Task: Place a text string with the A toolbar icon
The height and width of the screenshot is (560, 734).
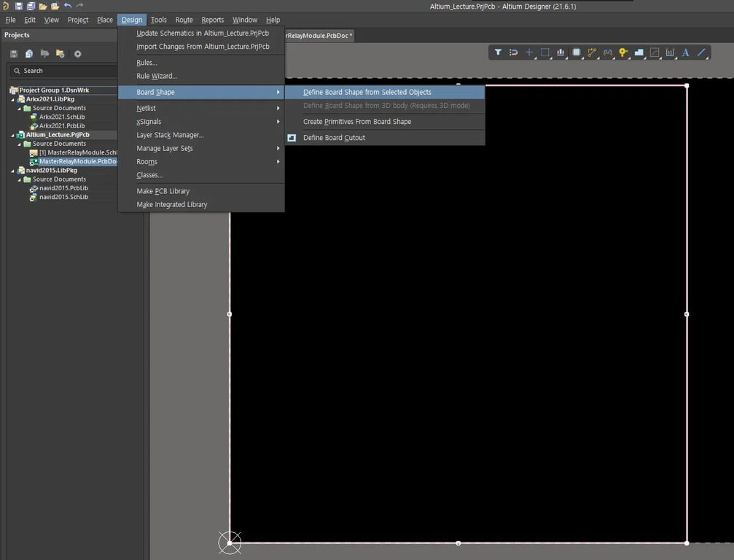Action: coord(685,52)
